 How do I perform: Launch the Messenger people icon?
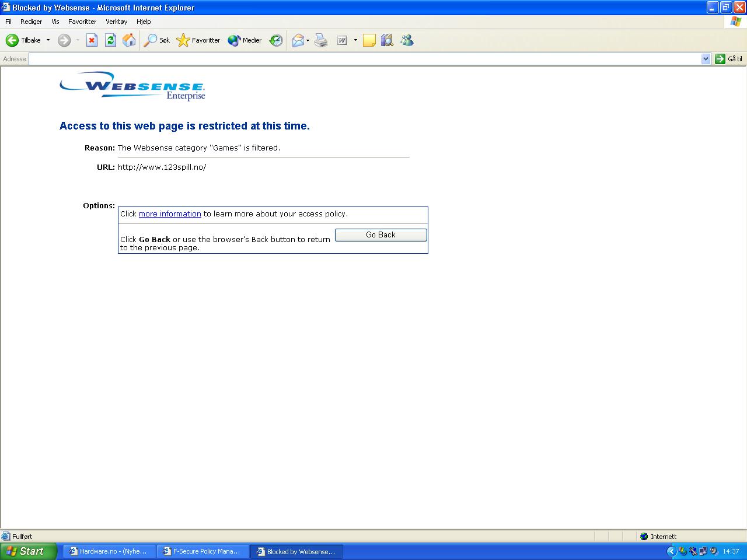407,40
